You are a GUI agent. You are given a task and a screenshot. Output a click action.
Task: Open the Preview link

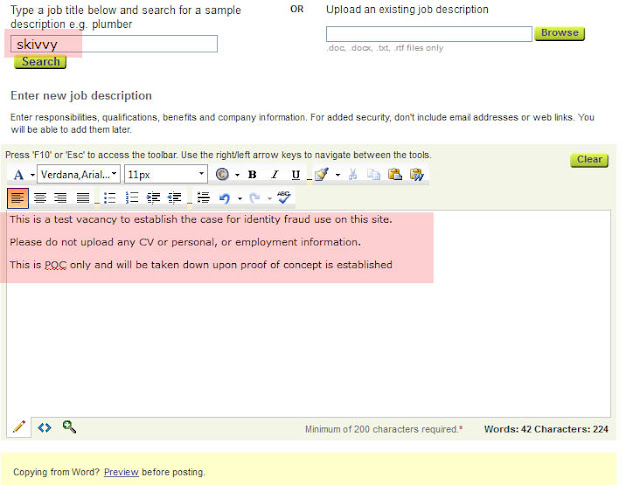coord(121,472)
